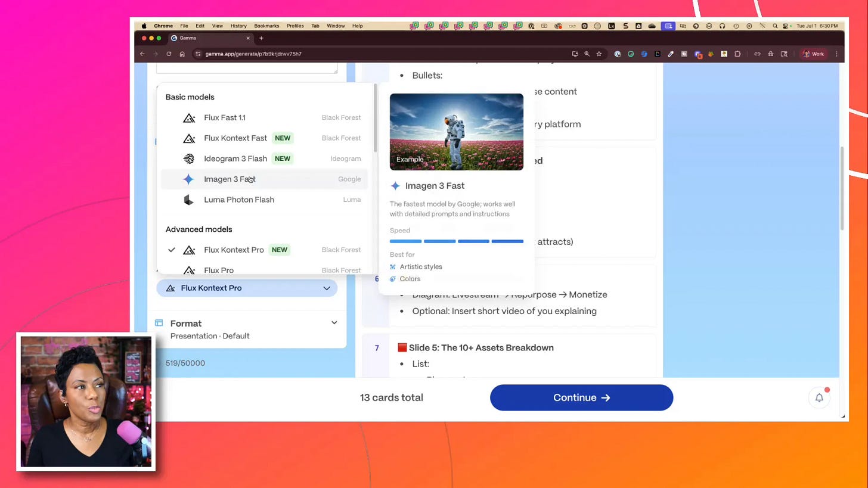The image size is (868, 488).
Task: Click Ideogram 3 Flash swirl icon
Action: click(x=189, y=158)
